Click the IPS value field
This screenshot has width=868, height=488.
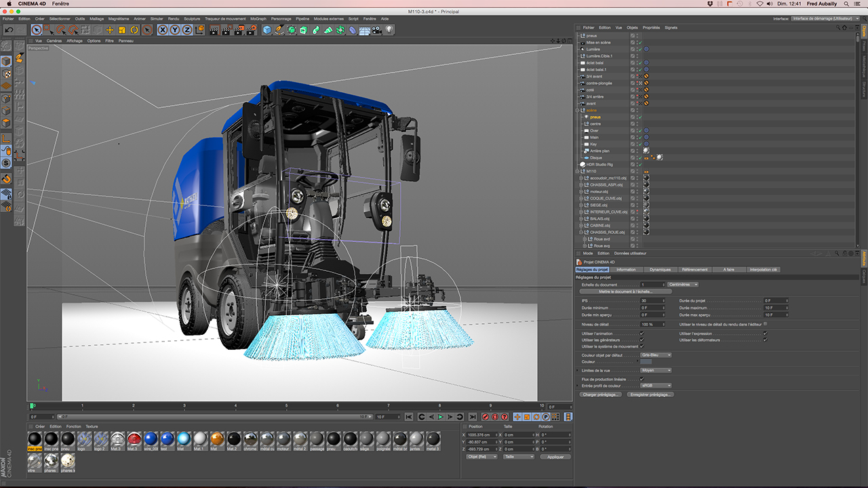point(652,300)
